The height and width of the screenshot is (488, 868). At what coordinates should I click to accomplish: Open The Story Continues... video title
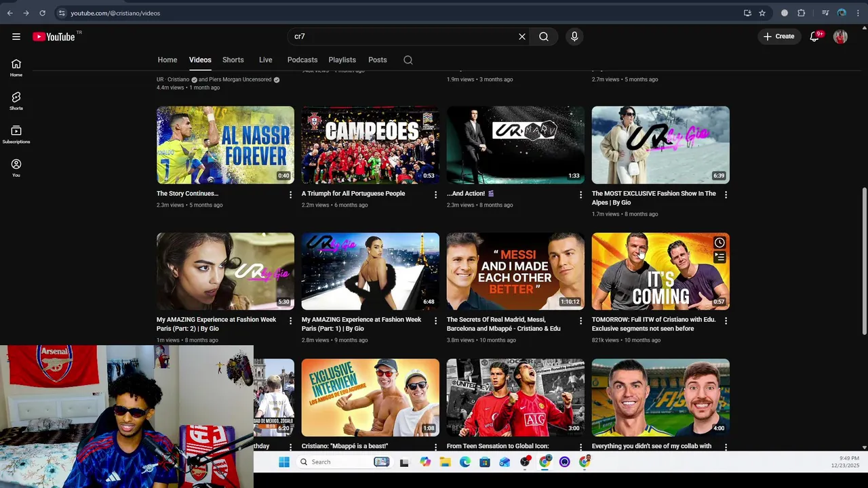(188, 194)
